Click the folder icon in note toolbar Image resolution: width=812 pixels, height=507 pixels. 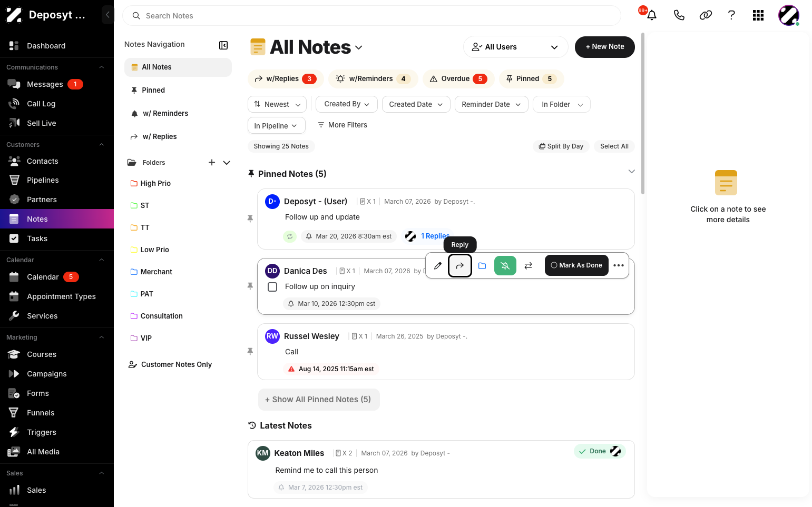(482, 266)
